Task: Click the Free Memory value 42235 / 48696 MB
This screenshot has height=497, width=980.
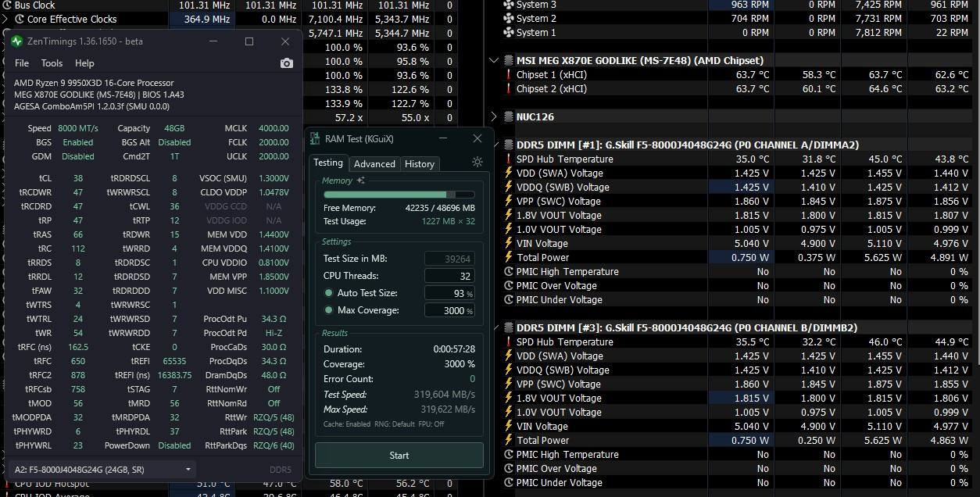Action: 440,208
